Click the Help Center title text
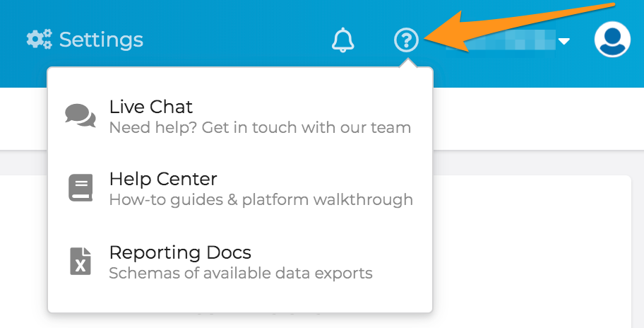The image size is (644, 328). 163,180
